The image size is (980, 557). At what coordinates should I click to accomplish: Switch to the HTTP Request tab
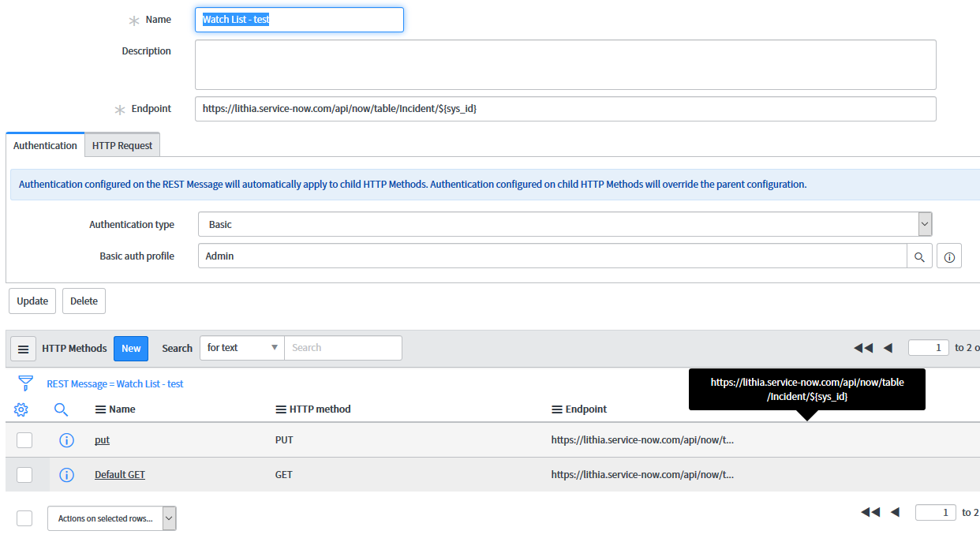tap(122, 145)
